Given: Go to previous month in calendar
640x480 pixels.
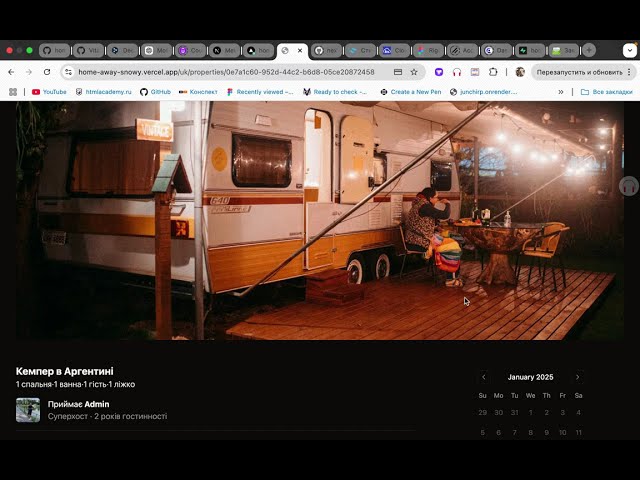Looking at the screenshot, I should coord(484,377).
